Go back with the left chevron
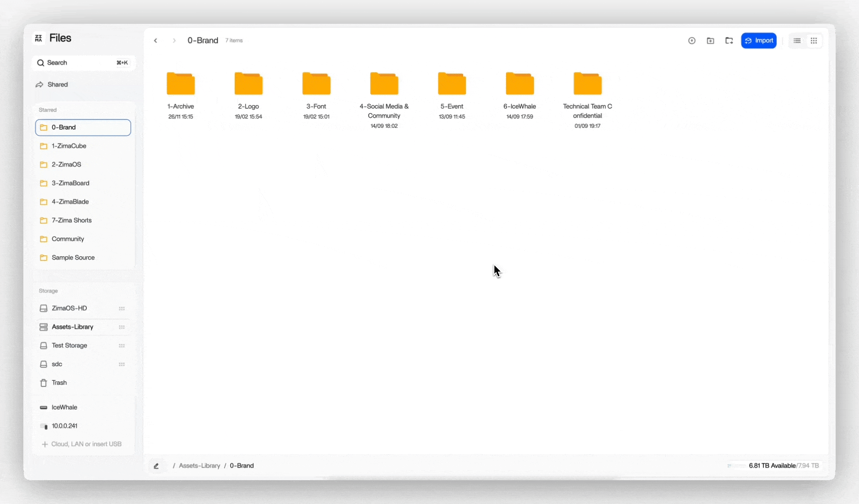This screenshot has width=859, height=504. [x=155, y=41]
